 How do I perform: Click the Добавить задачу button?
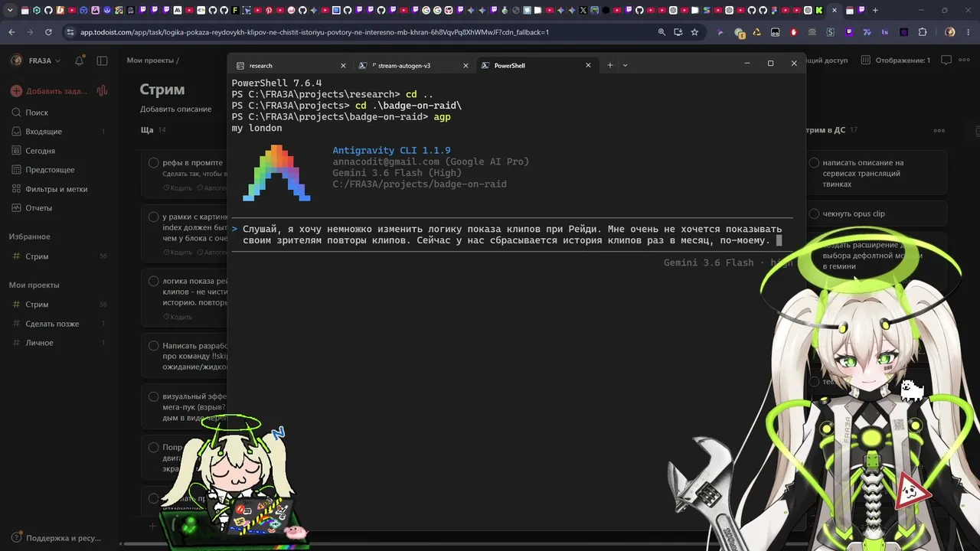51,91
